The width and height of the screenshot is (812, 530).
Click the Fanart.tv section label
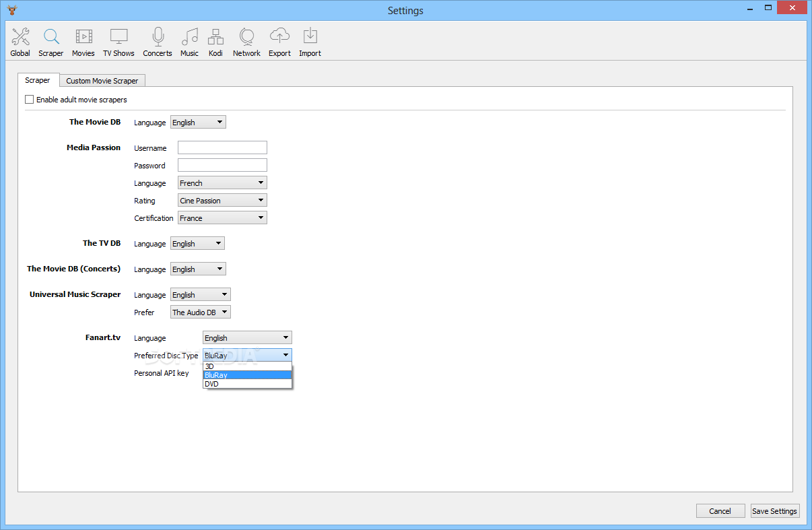[102, 337]
